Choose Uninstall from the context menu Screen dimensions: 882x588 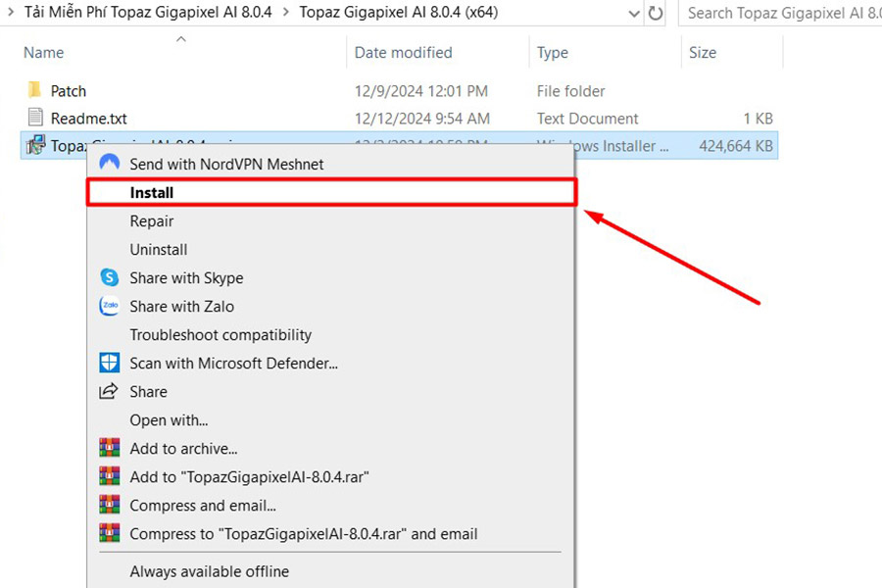pos(331,249)
